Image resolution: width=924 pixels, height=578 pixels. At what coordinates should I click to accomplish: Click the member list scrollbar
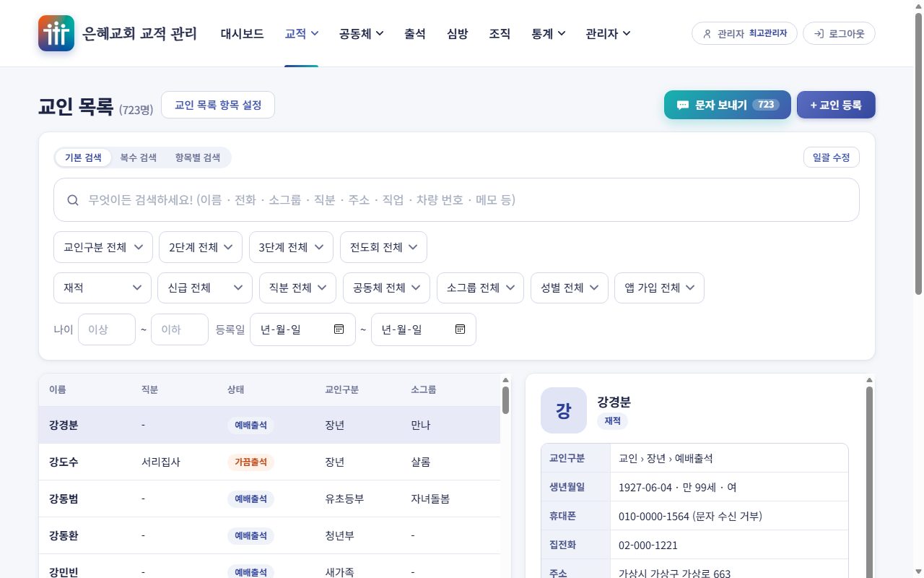(x=505, y=400)
